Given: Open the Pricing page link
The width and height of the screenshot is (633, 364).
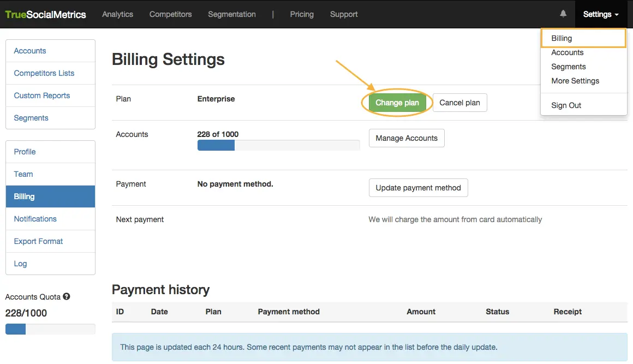Looking at the screenshot, I should [302, 14].
